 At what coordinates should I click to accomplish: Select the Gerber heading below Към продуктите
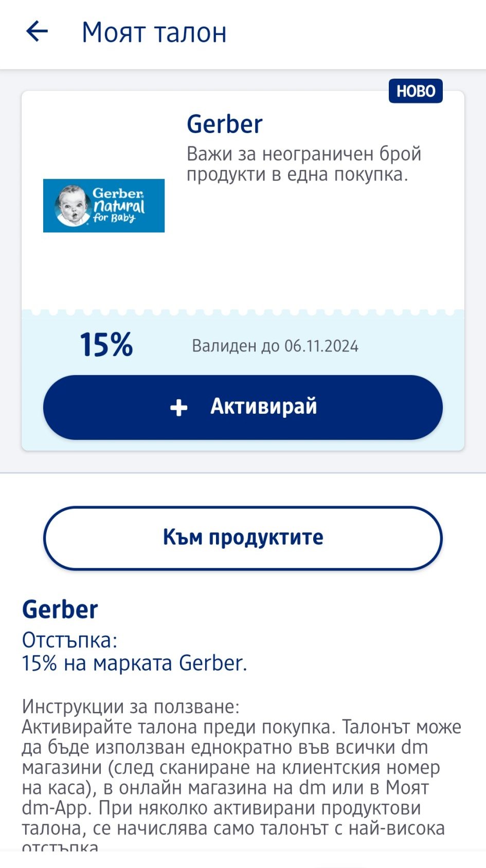[x=60, y=610]
